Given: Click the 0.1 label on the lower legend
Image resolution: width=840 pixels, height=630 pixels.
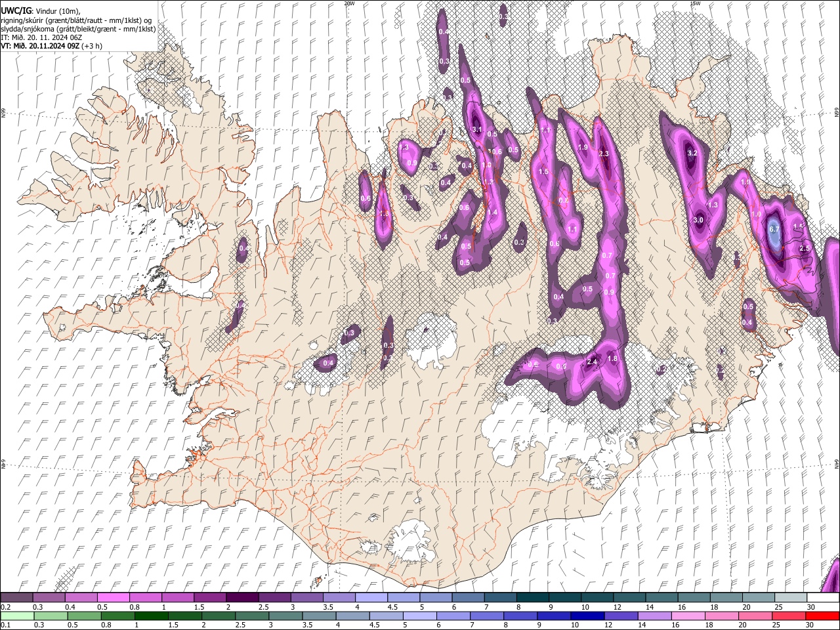Looking at the screenshot, I should 5,625.
